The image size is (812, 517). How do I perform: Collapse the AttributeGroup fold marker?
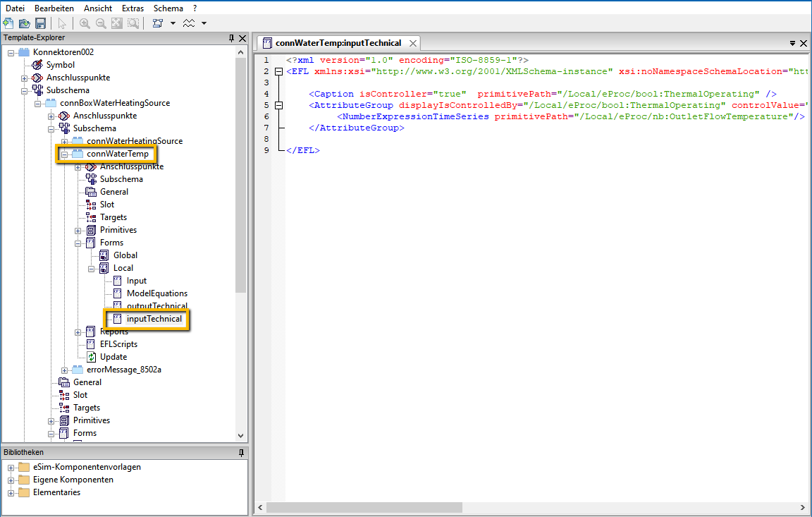click(x=278, y=105)
